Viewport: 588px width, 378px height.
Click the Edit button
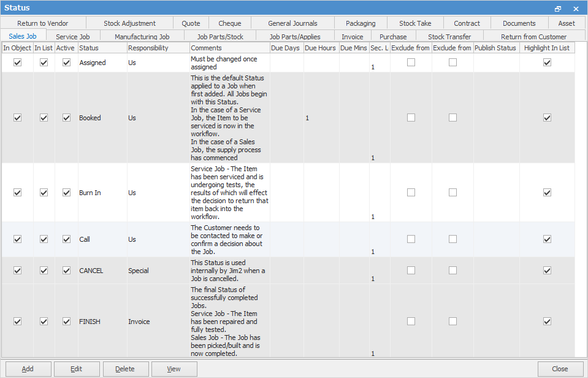pos(77,369)
